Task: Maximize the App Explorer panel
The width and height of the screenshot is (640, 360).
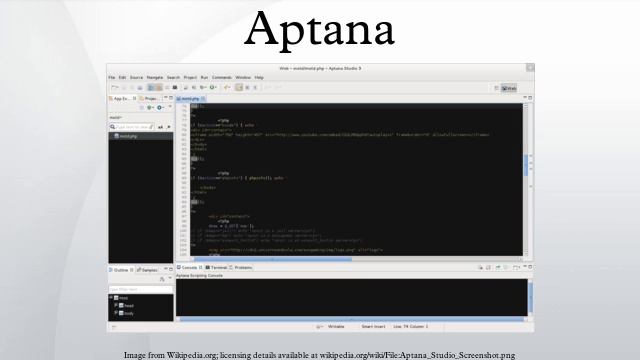Action: pos(171,98)
